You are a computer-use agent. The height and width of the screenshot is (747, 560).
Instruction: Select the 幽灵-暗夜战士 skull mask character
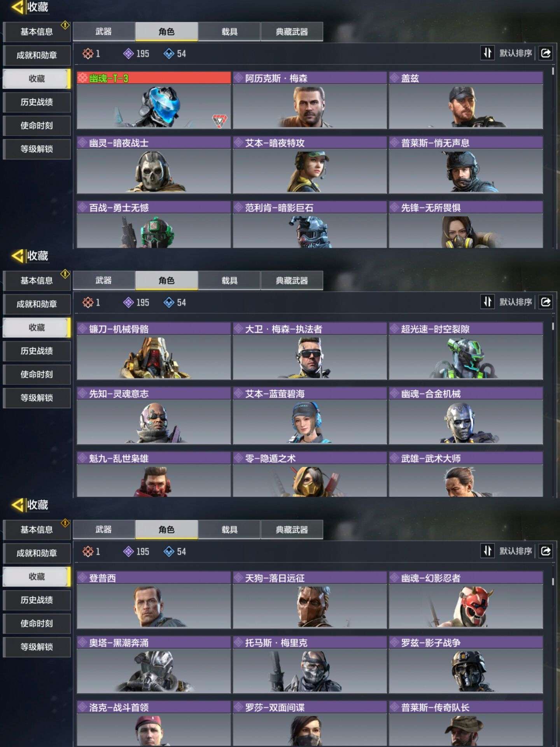click(154, 165)
